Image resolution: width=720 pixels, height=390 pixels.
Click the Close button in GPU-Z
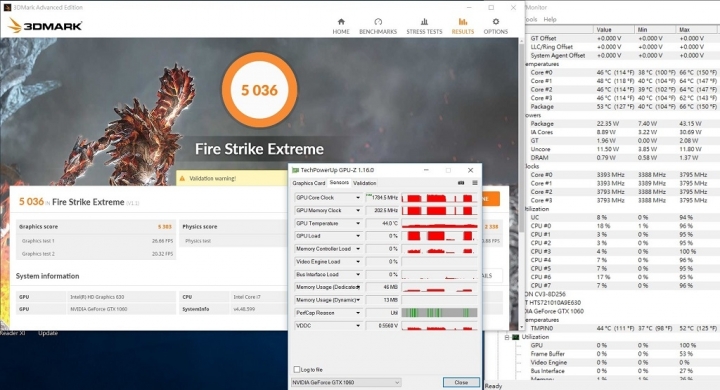[x=461, y=382]
